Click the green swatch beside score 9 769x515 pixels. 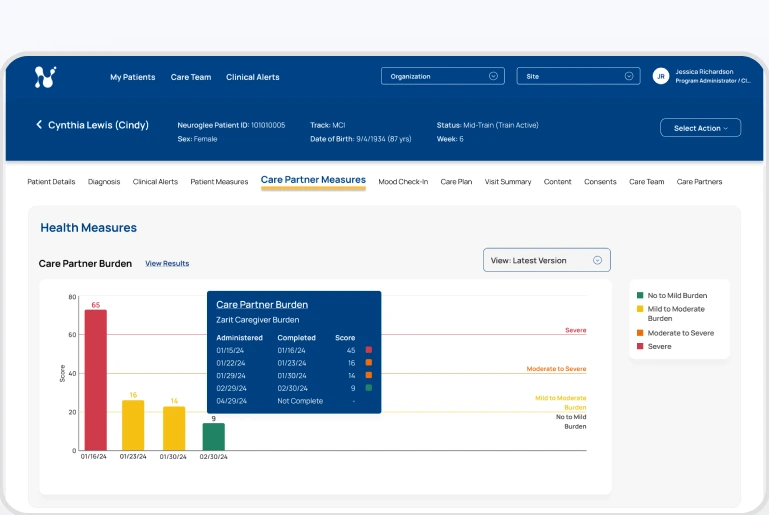click(369, 387)
